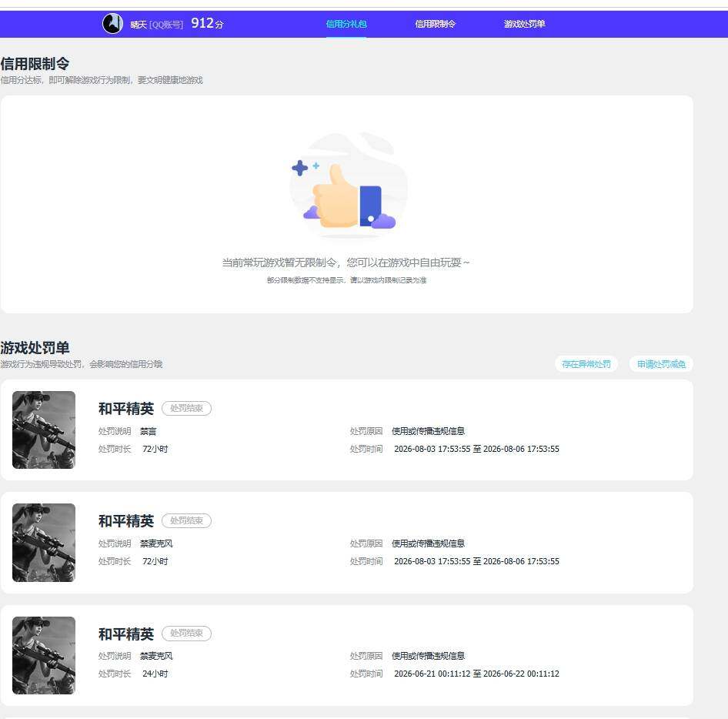The image size is (728, 719).
Task: Switch to the 信用限制令 tab
Action: point(435,24)
